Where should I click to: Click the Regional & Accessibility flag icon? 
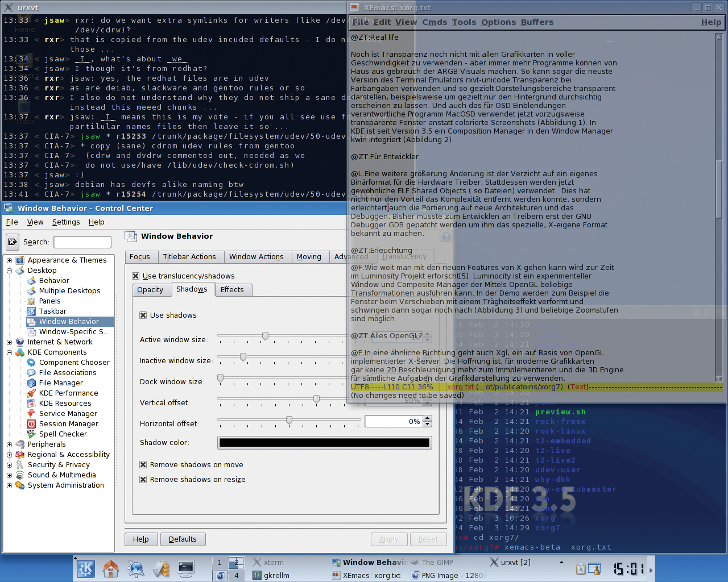point(20,454)
